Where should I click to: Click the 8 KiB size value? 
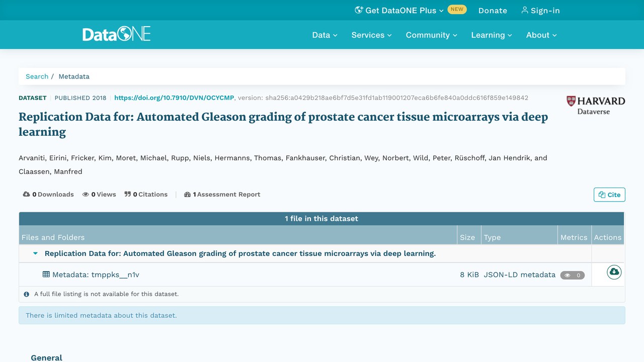click(x=469, y=275)
